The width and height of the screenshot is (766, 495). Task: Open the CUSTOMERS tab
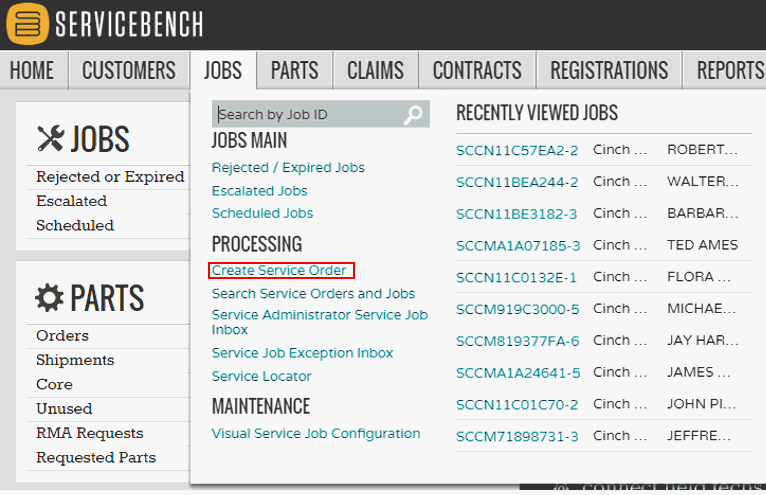(x=129, y=70)
